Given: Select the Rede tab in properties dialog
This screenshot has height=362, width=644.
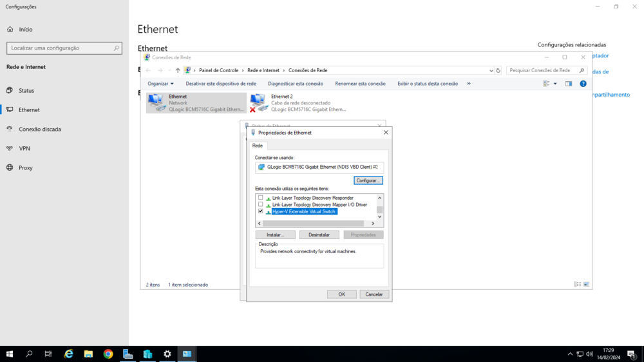Looking at the screenshot, I should 258,146.
